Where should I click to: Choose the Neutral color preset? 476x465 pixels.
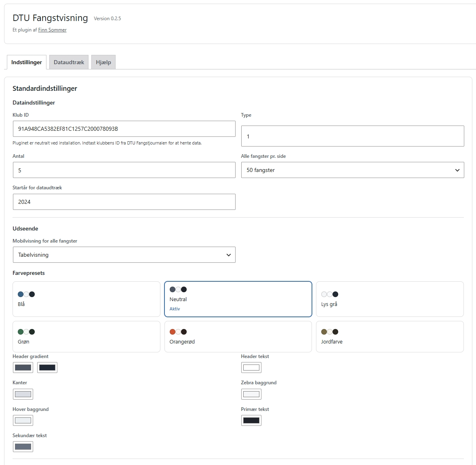[x=238, y=299]
